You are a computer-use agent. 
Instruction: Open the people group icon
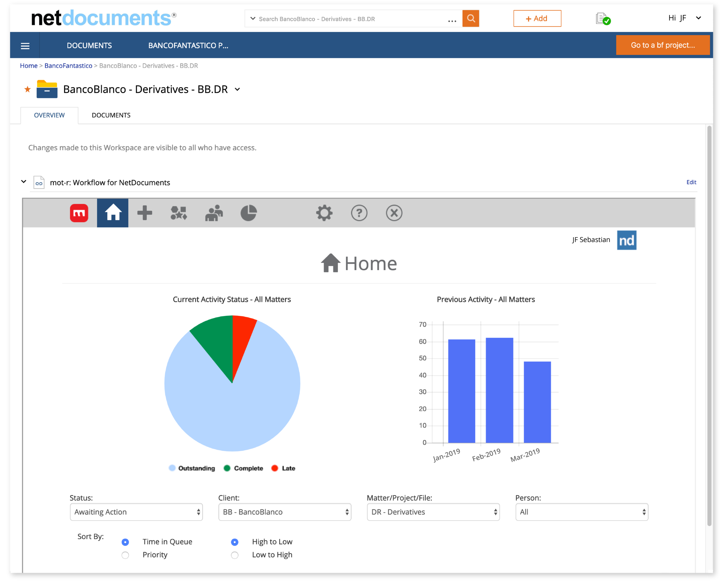coord(214,213)
